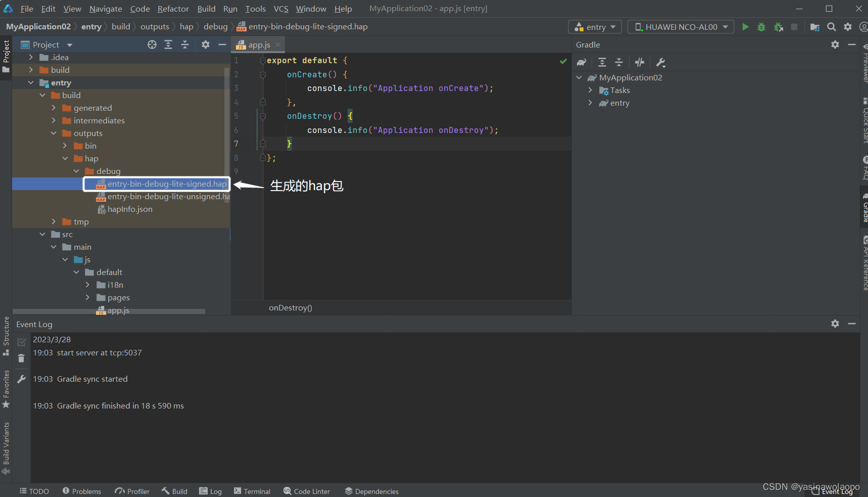Expand all in Project panel

(168, 44)
